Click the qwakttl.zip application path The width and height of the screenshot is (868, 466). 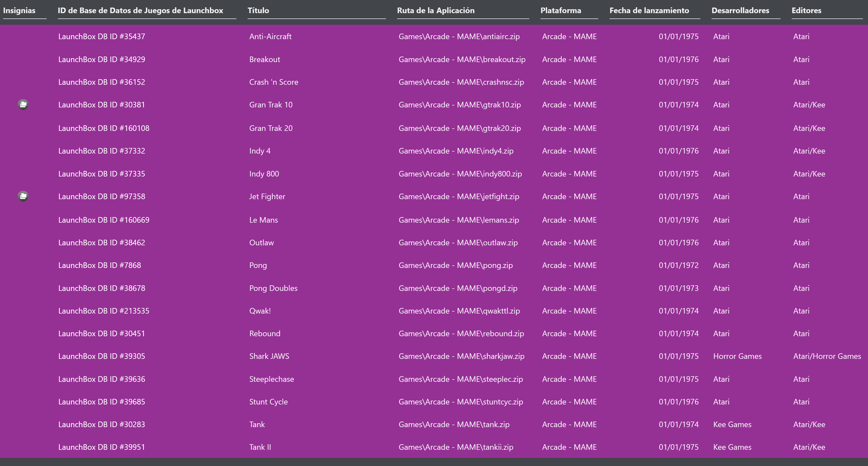[x=459, y=311]
